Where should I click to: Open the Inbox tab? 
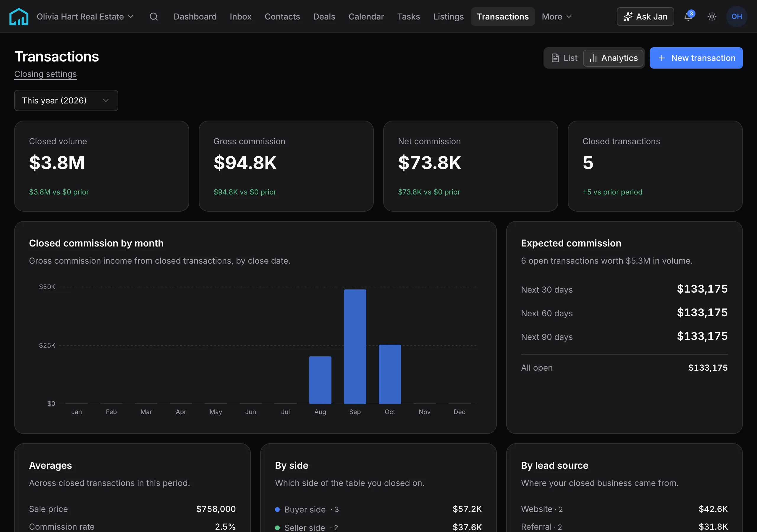(241, 17)
